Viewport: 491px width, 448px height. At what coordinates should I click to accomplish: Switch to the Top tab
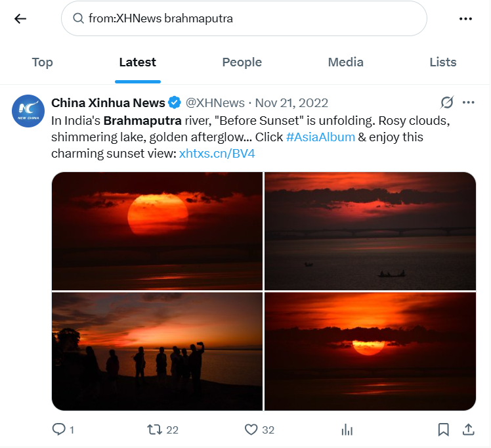tap(42, 62)
